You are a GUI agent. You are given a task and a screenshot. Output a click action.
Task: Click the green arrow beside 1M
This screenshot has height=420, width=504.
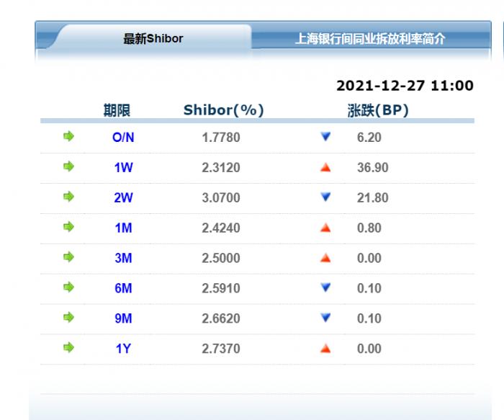coord(68,227)
